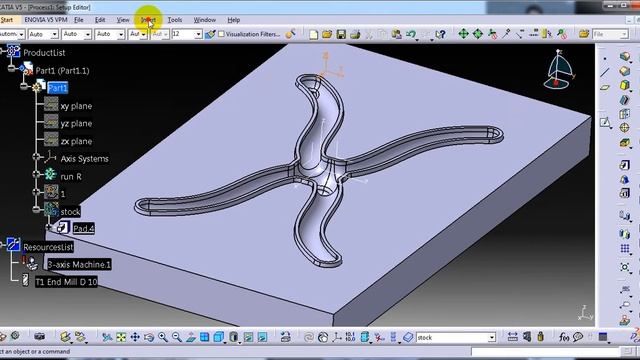Open the Insert menu
The image size is (640, 360).
pyautogui.click(x=148, y=20)
